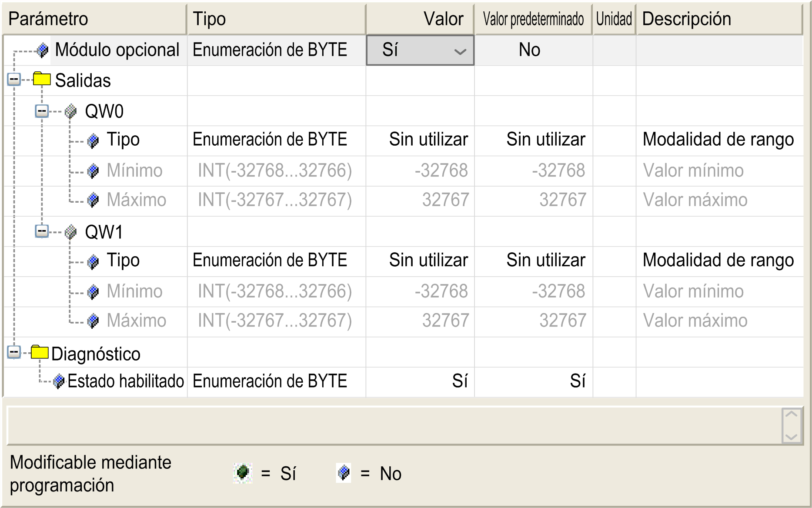Select the QW0 output word icon

70,110
